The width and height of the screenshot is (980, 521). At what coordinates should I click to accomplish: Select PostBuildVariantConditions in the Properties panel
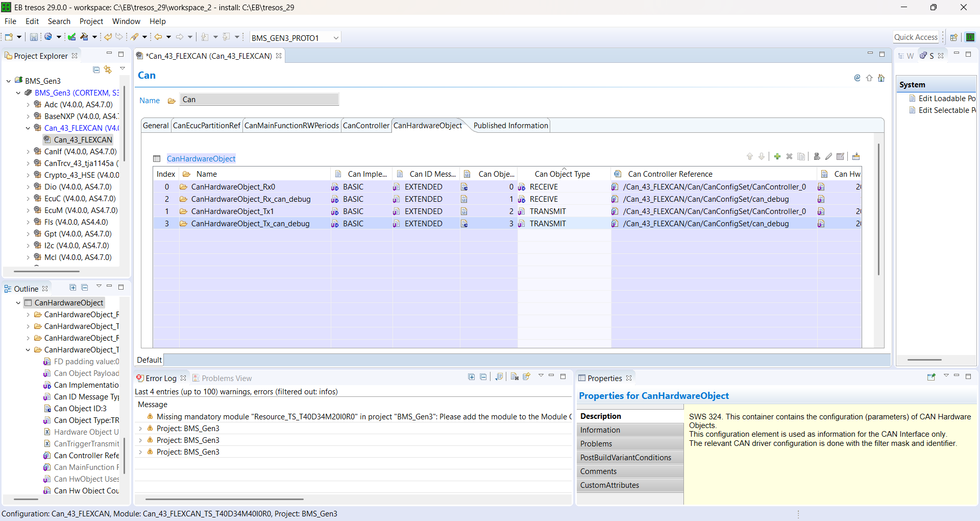coord(625,457)
